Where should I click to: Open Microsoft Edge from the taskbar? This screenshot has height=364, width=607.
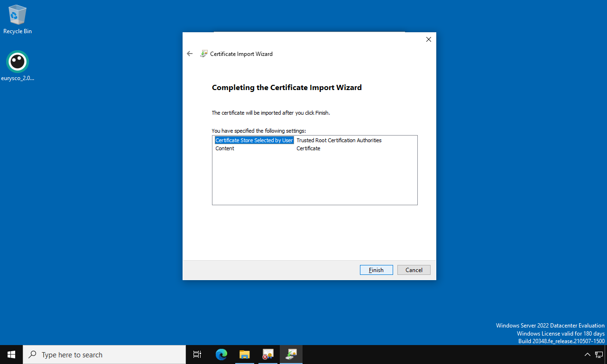pos(221,355)
